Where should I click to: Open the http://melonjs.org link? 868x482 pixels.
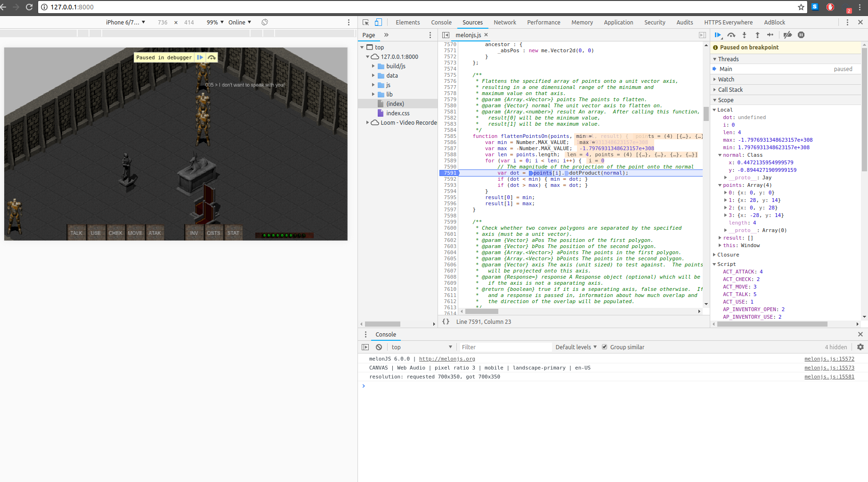click(447, 359)
